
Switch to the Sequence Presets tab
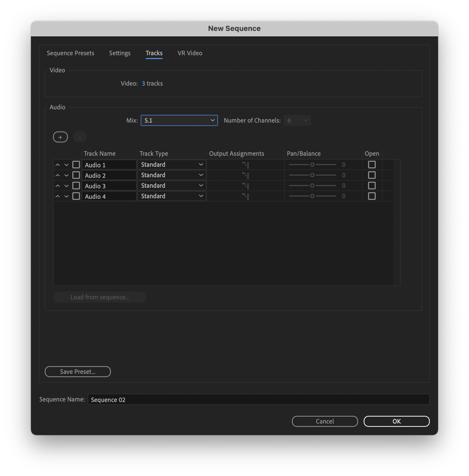click(70, 53)
